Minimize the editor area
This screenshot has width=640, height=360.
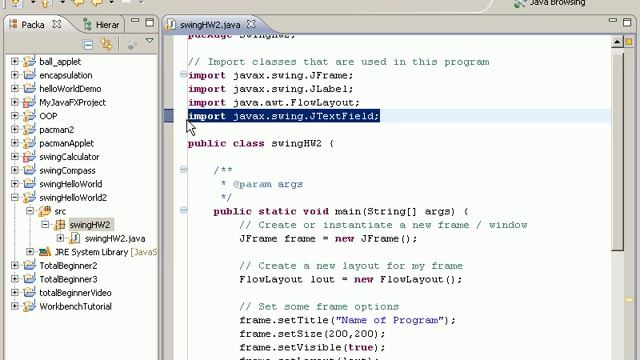(612, 20)
